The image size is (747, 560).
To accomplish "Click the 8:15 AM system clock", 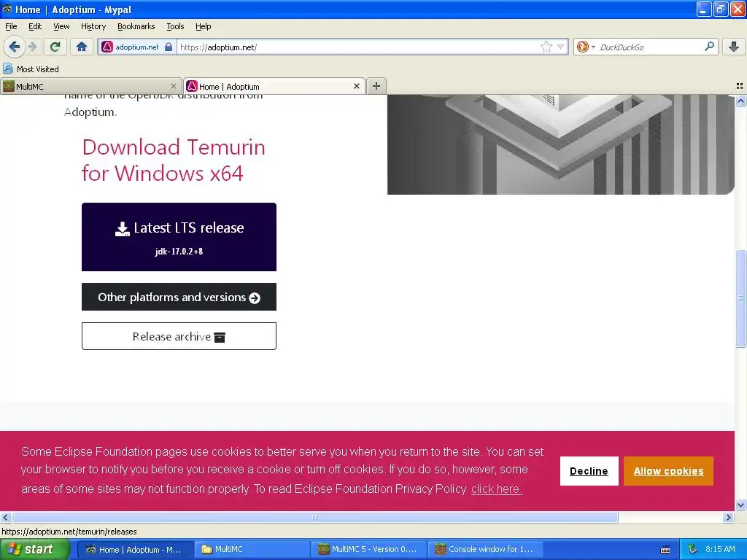I will click(x=720, y=549).
